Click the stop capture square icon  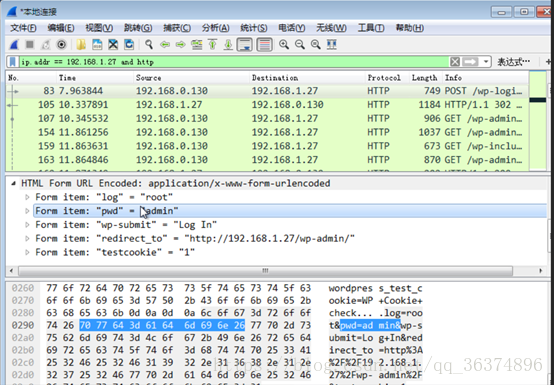click(x=30, y=45)
